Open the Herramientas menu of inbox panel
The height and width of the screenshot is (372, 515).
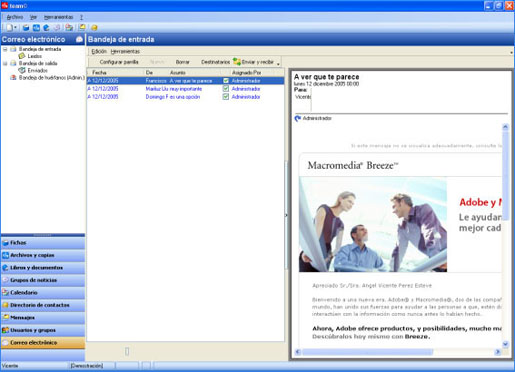[x=125, y=51]
